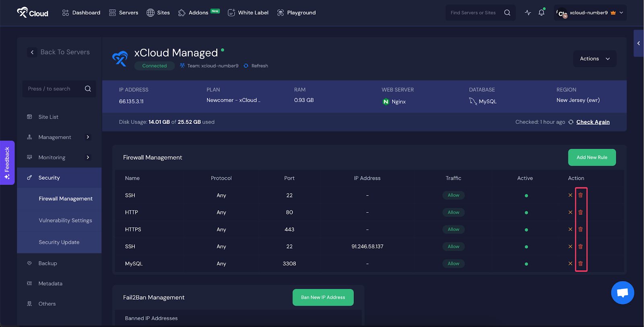This screenshot has height=327, width=644.
Task: Open the xcloud-number9 account dropdown
Action: pyautogui.click(x=590, y=13)
